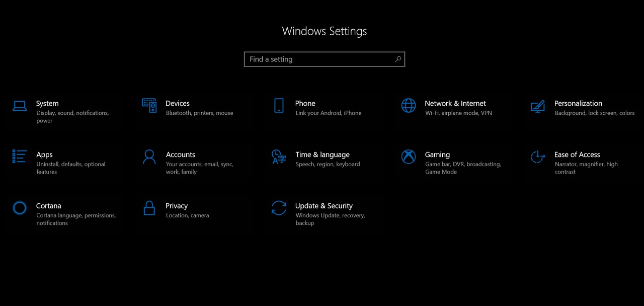
Task: Click the Time & language icon
Action: pos(279,157)
